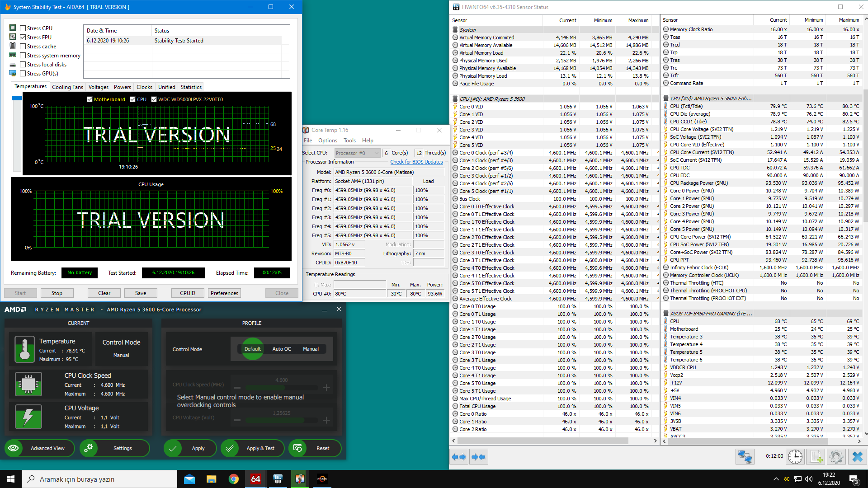The width and height of the screenshot is (868, 488).
Task: Enable the Stress cache checkbox
Action: [x=23, y=47]
